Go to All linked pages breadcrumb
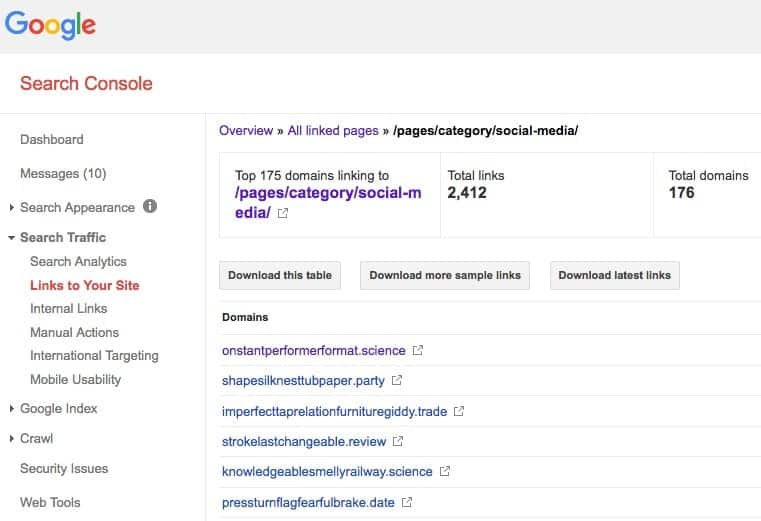Image resolution: width=761 pixels, height=521 pixels. coord(333,131)
